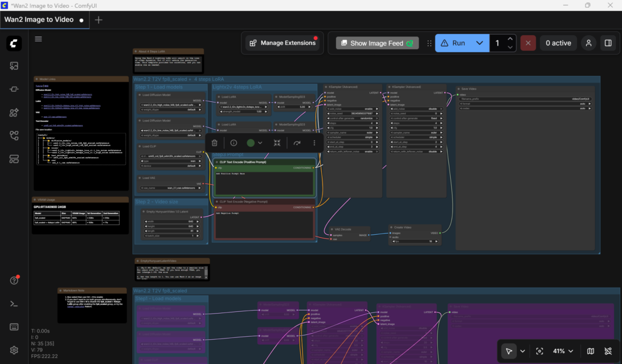Open the Templates sidebar icon
Image resolution: width=622 pixels, height=364 pixels.
pyautogui.click(x=14, y=159)
